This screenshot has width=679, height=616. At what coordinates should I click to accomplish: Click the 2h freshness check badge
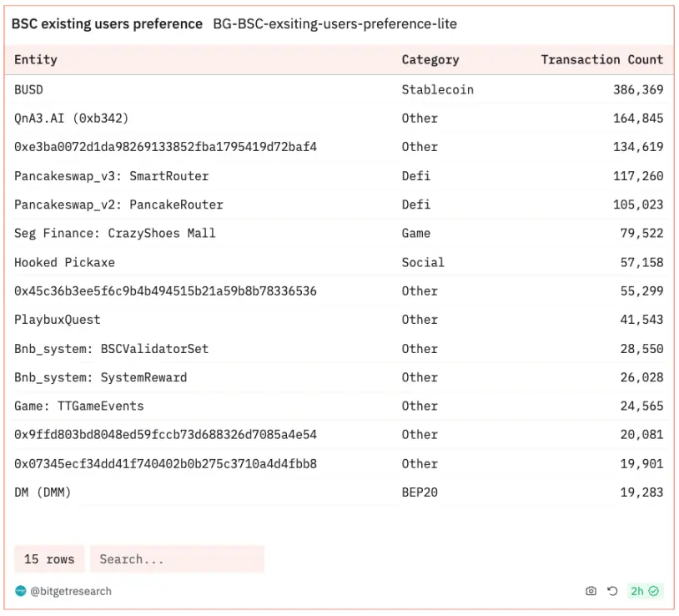tap(645, 591)
